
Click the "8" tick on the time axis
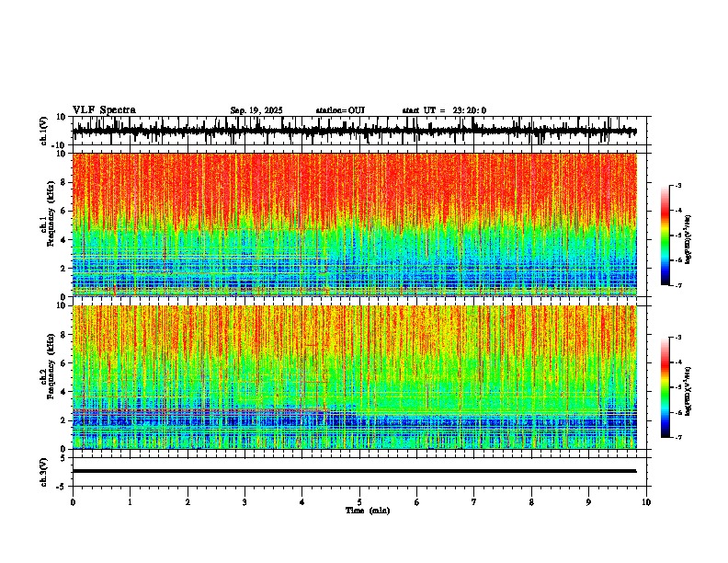[x=531, y=502]
